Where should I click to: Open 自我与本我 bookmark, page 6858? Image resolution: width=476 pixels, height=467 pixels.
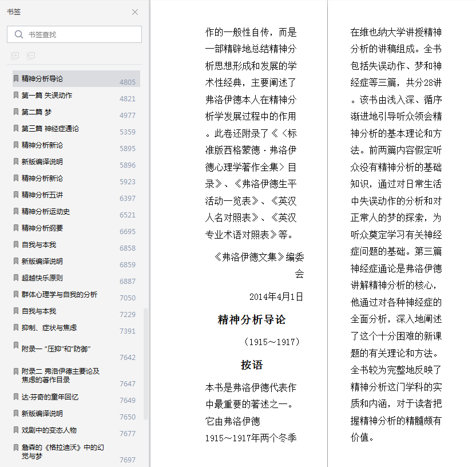tap(76, 245)
